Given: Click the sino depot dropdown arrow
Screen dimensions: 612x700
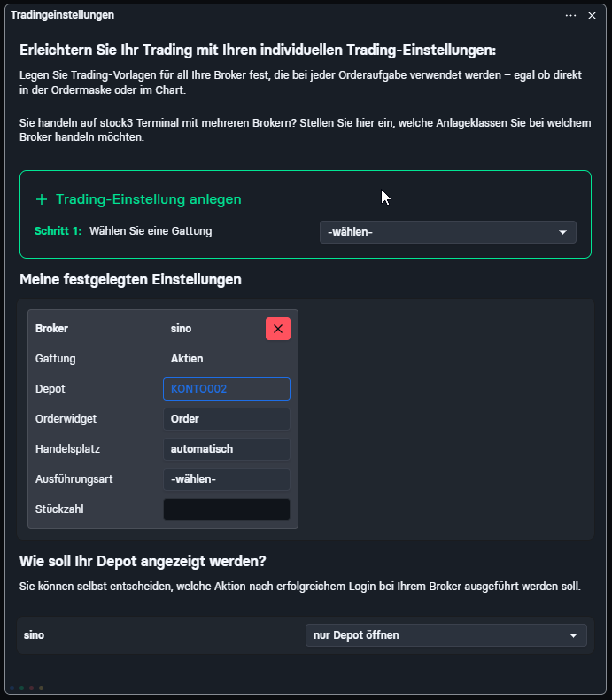Looking at the screenshot, I should click(x=574, y=635).
